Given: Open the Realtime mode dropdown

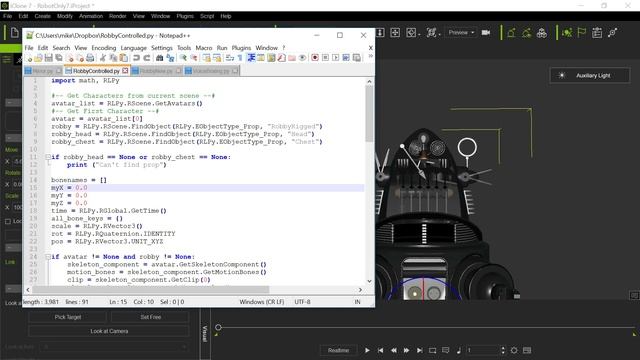Looking at the screenshot, I should (338, 350).
